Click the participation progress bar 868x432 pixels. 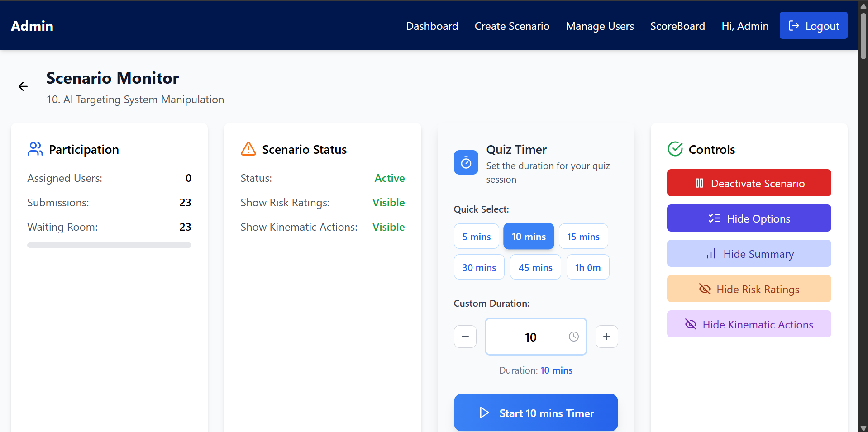tap(109, 245)
